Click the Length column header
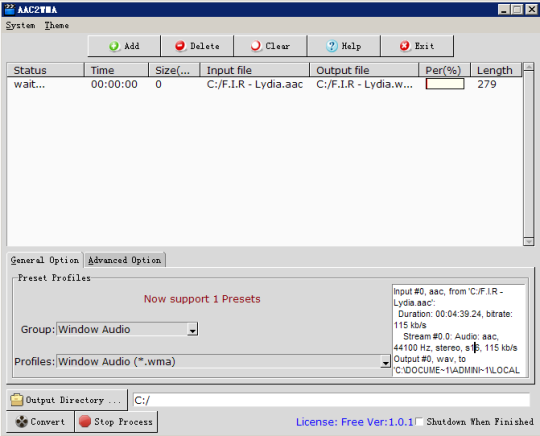The height and width of the screenshot is (436, 540). click(496, 70)
